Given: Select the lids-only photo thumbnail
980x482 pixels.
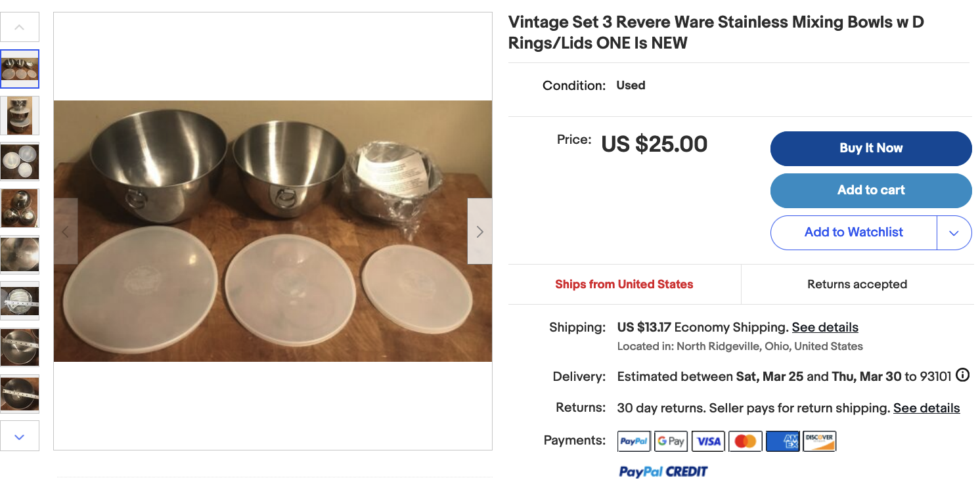Looking at the screenshot, I should [20, 162].
